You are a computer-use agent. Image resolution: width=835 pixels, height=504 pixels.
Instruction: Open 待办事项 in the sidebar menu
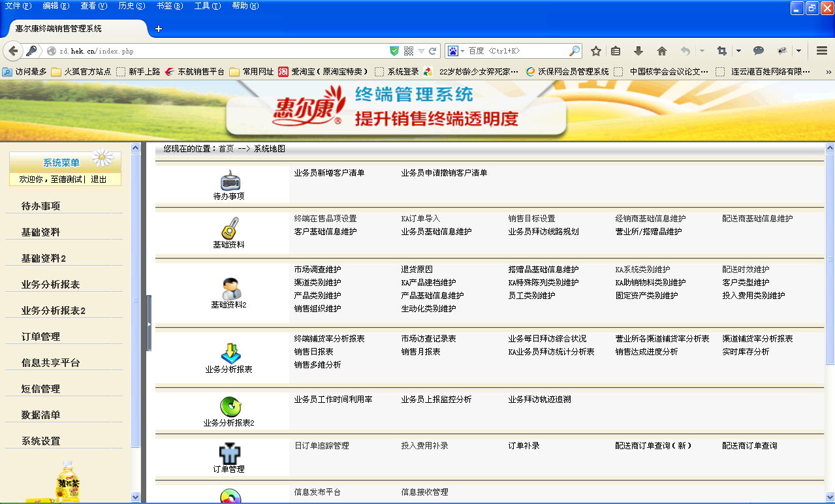click(x=41, y=206)
